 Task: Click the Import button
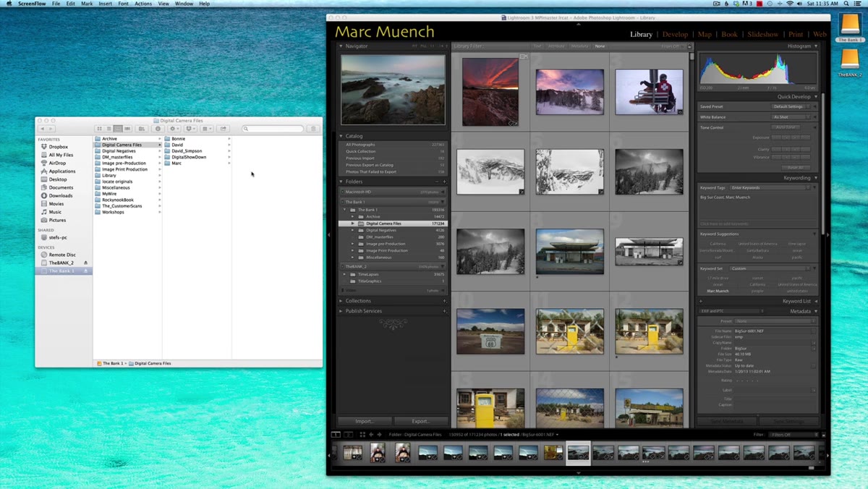pos(365,421)
